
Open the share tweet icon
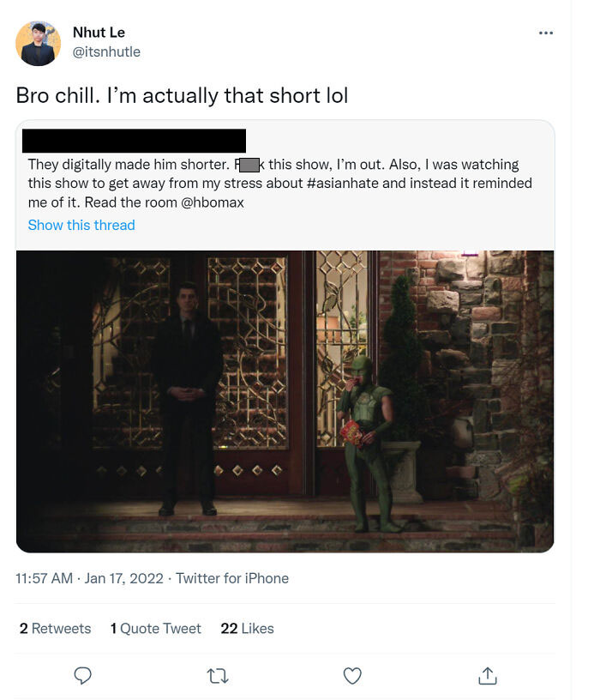488,676
